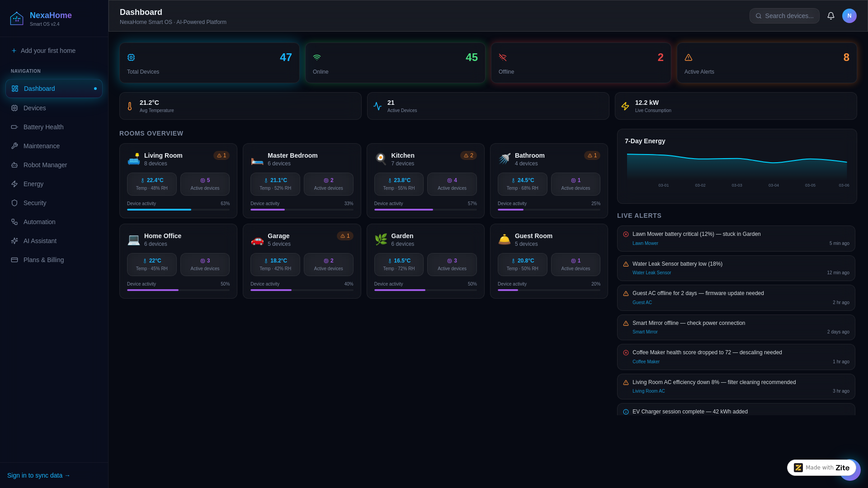Click the Offline wifi-off icon
The width and height of the screenshot is (868, 488).
503,57
